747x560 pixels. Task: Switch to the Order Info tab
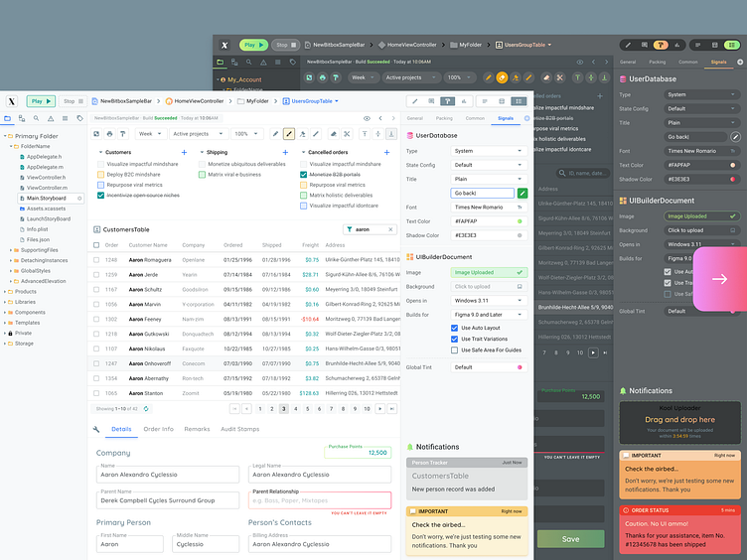(159, 429)
